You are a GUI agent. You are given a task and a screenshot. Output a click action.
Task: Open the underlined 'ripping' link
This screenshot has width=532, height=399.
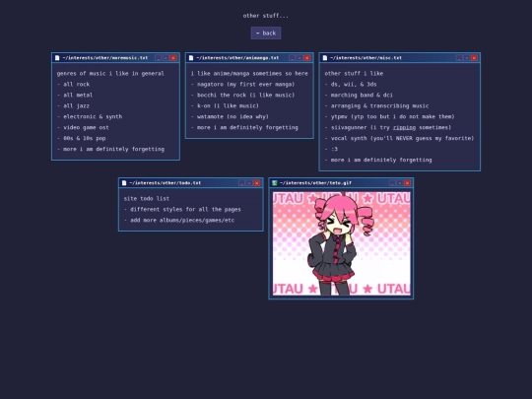(x=404, y=127)
